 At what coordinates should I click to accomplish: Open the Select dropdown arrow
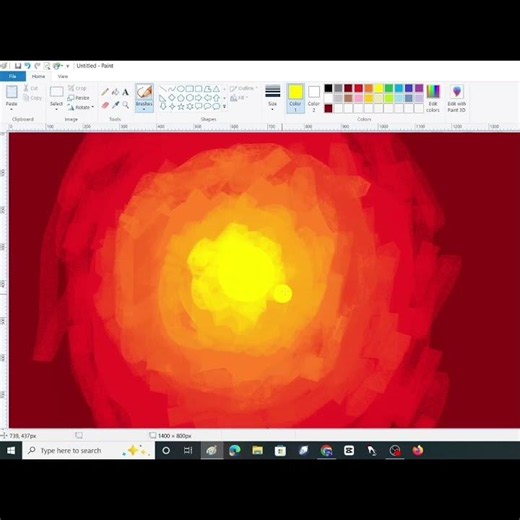point(56,109)
